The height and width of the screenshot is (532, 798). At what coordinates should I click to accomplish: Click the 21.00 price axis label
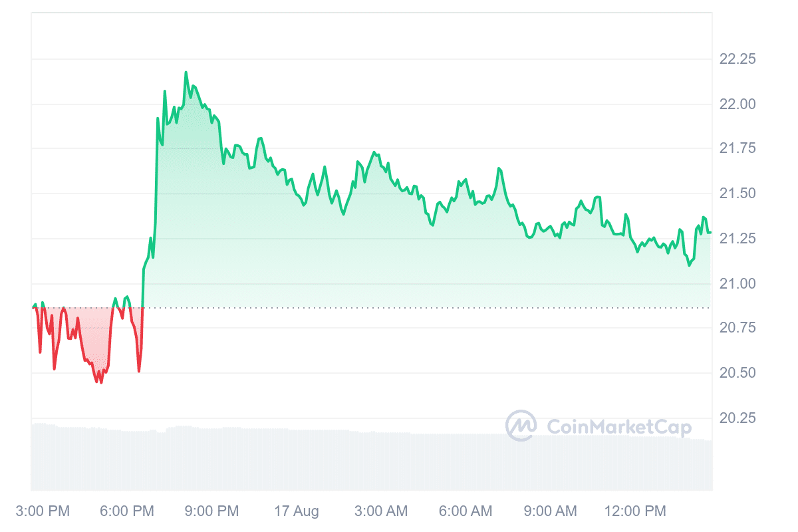click(x=737, y=283)
